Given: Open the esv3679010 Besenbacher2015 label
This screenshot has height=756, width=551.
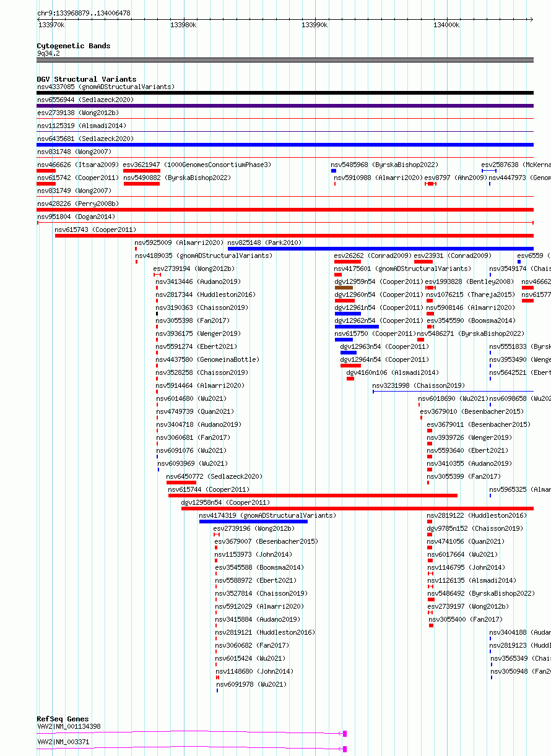Looking at the screenshot, I should coord(472,411).
